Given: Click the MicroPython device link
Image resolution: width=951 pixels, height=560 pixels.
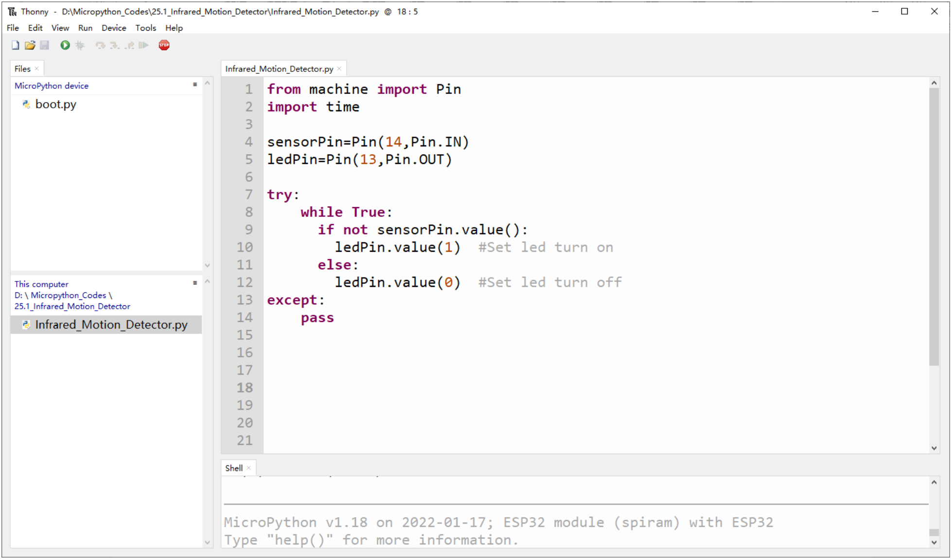Looking at the screenshot, I should click(x=52, y=86).
